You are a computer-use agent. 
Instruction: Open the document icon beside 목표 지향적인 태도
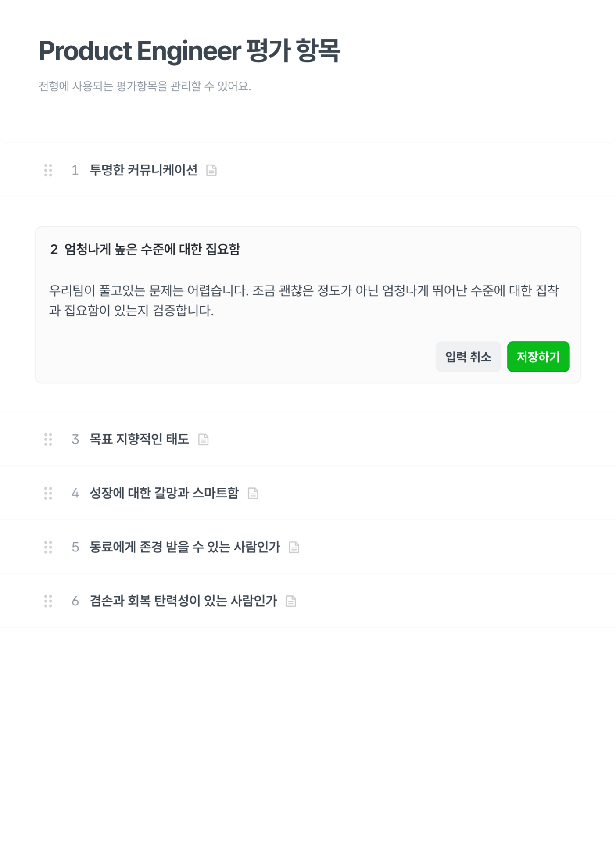[x=203, y=439]
